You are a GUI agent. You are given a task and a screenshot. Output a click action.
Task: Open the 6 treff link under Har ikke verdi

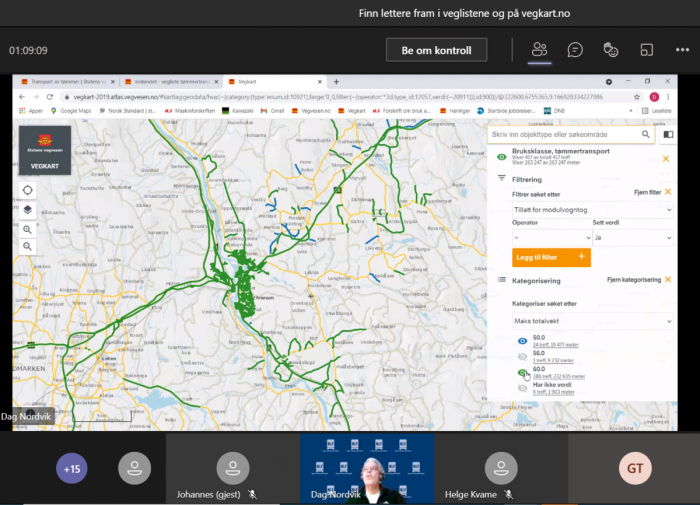click(553, 392)
